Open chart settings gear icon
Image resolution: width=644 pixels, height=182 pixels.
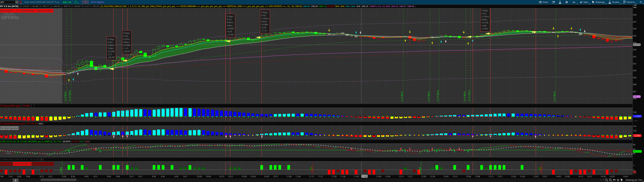[567, 2]
